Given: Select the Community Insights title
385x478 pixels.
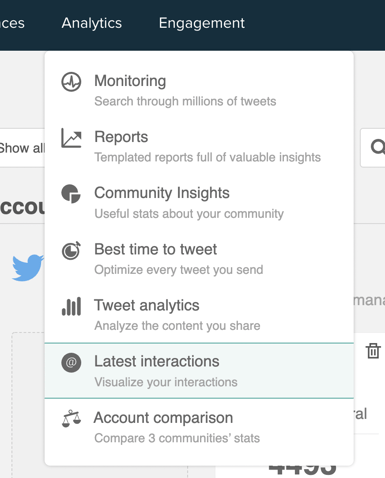Looking at the screenshot, I should pyautogui.click(x=162, y=193).
